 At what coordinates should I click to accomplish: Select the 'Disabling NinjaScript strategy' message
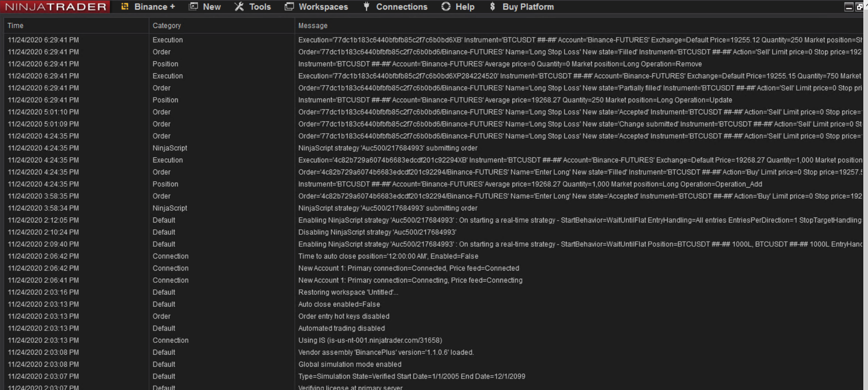377,232
